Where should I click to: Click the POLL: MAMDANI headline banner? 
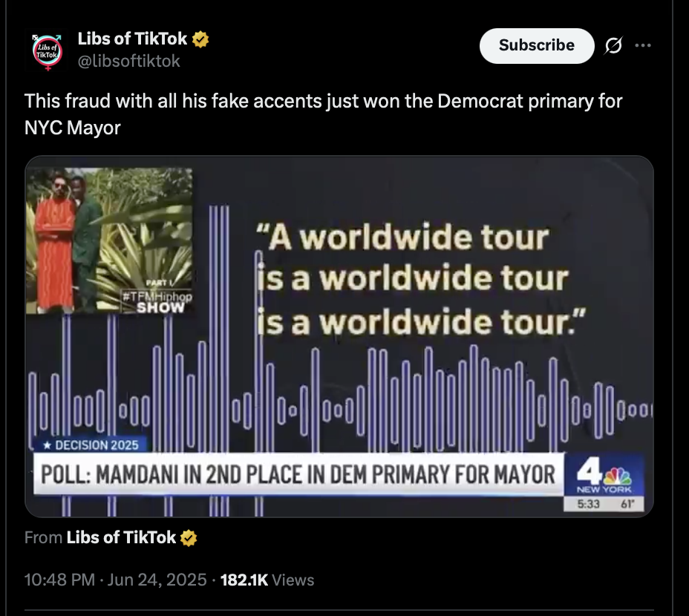point(298,474)
